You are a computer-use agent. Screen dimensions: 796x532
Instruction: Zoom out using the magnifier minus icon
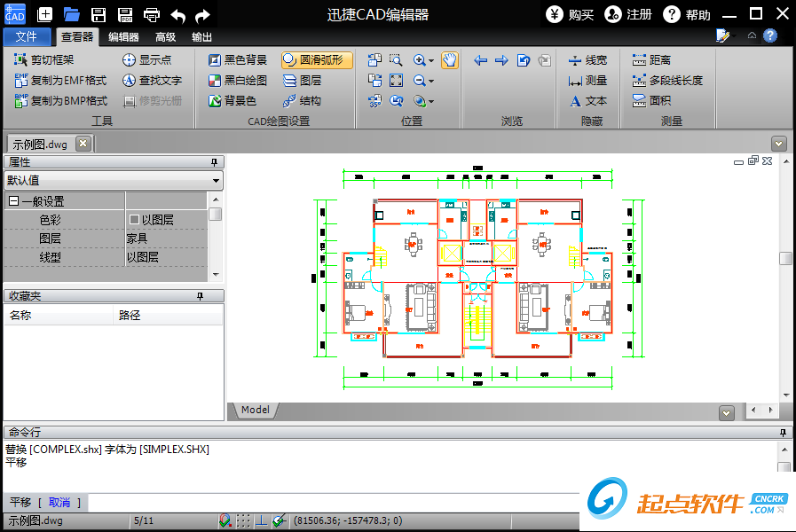(x=419, y=81)
